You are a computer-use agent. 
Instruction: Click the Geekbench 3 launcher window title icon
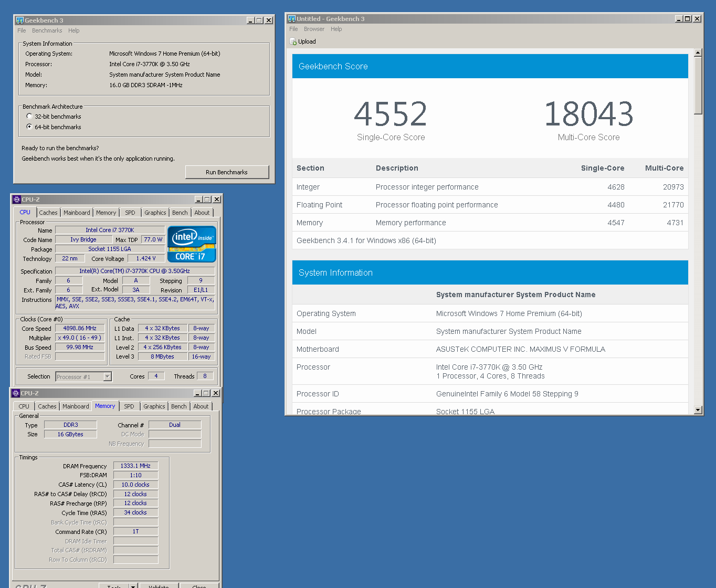[20, 20]
